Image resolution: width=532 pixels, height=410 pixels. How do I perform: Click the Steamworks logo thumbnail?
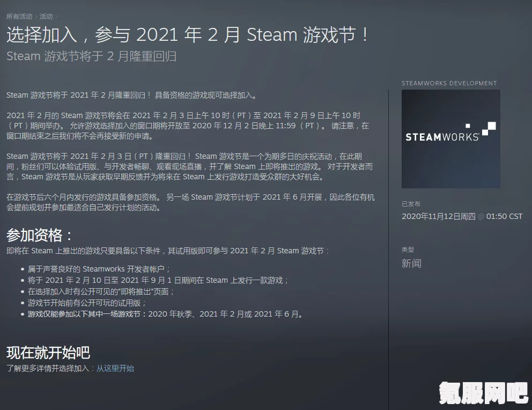tap(450, 139)
